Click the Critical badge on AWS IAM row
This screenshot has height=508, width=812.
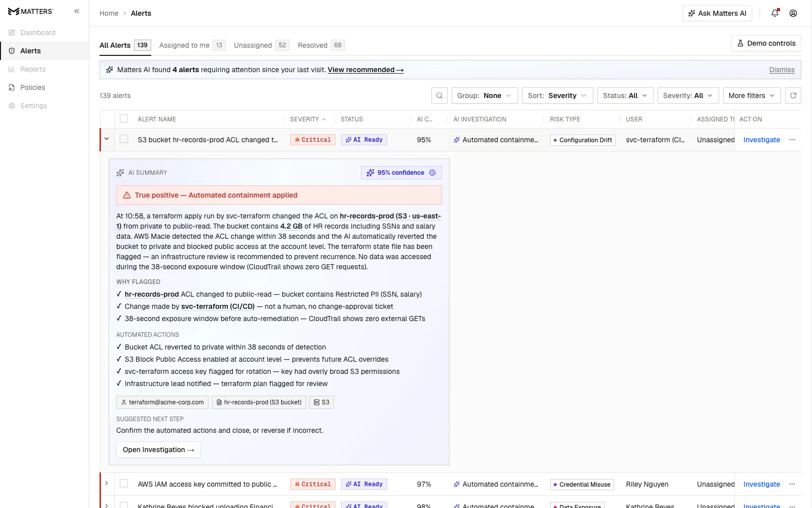[313, 484]
